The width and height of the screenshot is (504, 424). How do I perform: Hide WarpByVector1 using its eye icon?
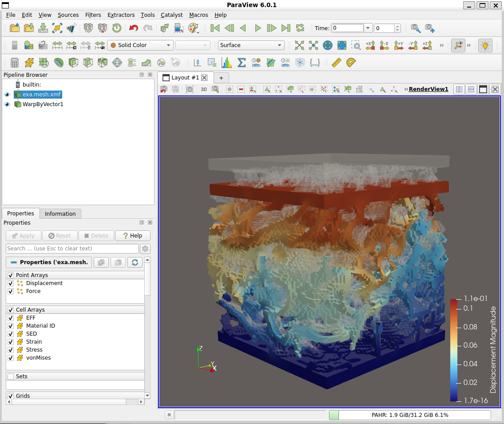click(7, 104)
